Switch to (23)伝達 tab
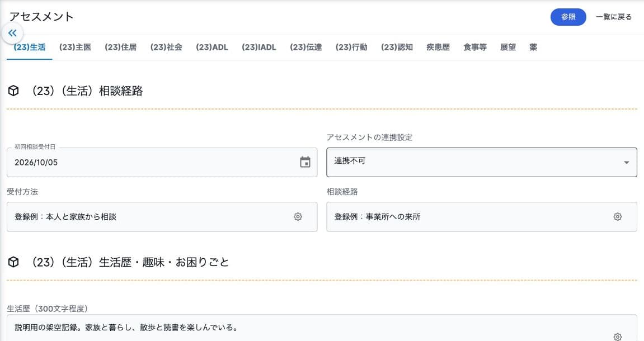644x341 pixels. click(x=306, y=47)
